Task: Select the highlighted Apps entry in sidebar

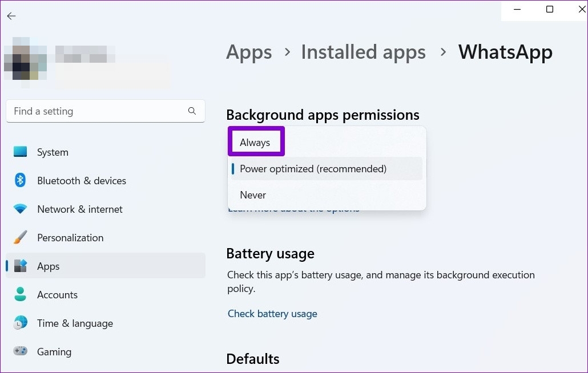Action: pos(49,266)
